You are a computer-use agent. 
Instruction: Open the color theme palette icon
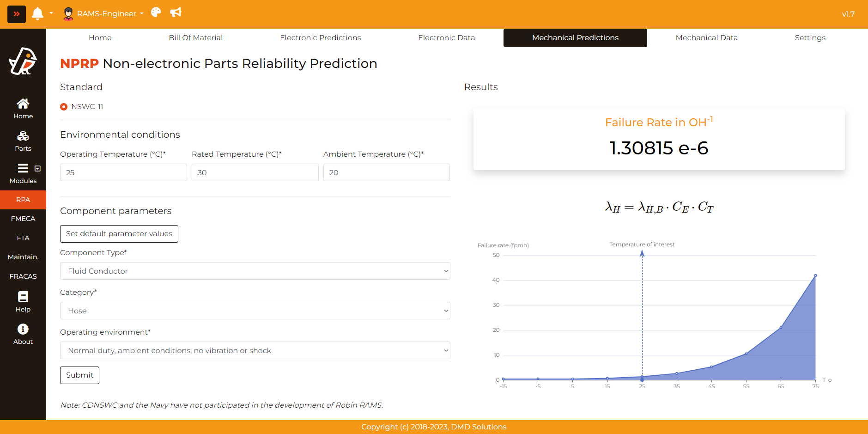click(x=156, y=12)
